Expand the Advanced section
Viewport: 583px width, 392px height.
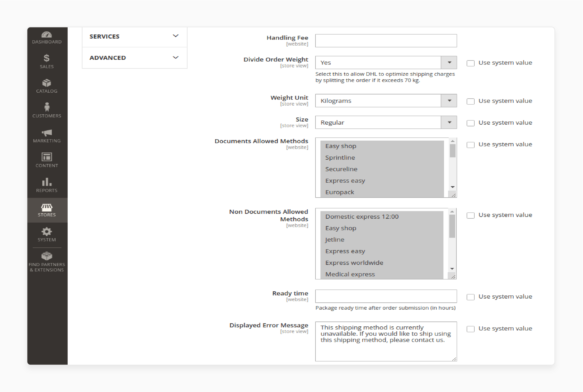135,58
